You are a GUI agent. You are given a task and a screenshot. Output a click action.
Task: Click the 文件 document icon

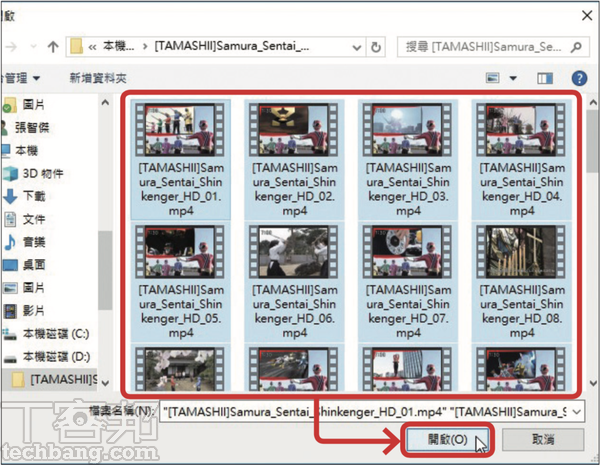coord(10,219)
